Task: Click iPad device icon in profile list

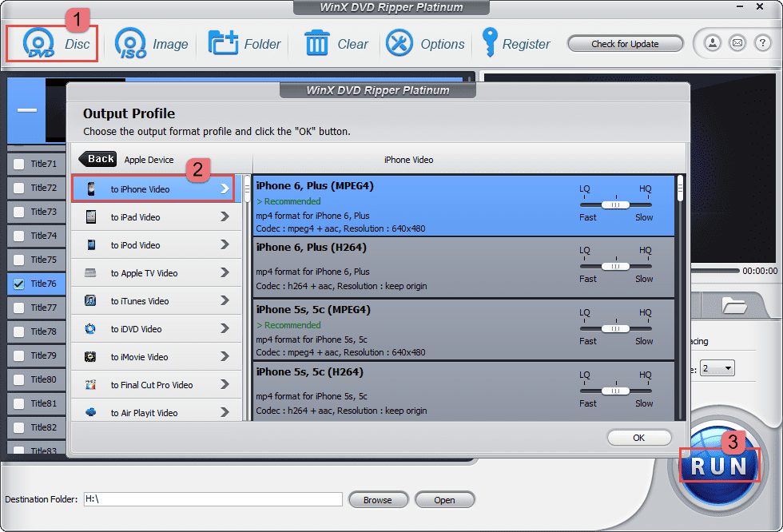Action: click(91, 216)
